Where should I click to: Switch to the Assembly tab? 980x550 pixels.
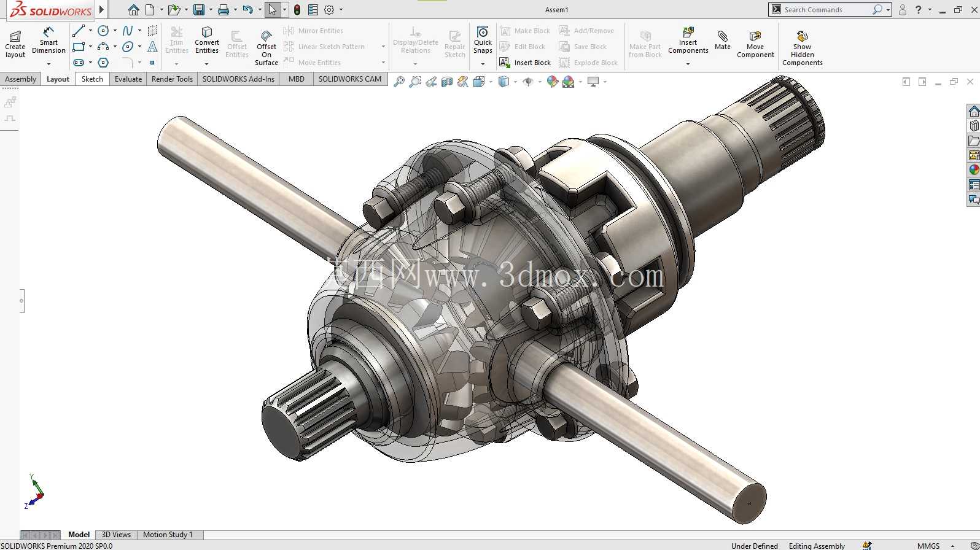[21, 79]
